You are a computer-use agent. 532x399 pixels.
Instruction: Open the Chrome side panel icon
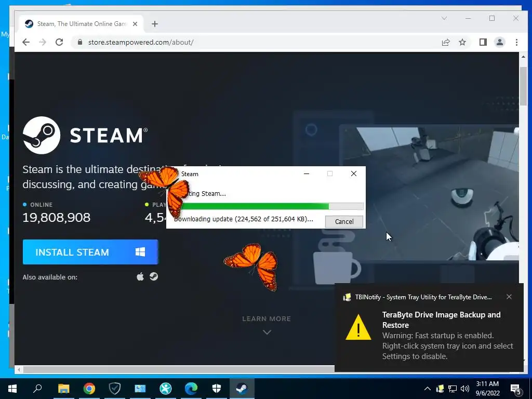pos(483,42)
